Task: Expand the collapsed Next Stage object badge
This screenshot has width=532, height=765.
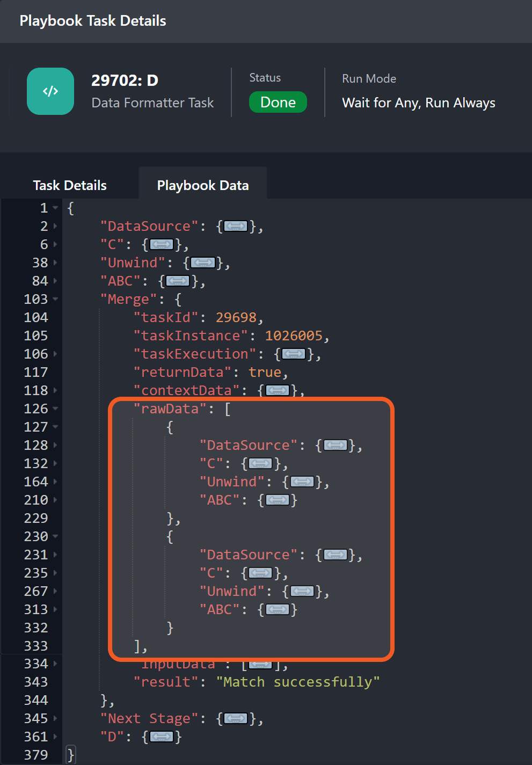Action: 236,719
